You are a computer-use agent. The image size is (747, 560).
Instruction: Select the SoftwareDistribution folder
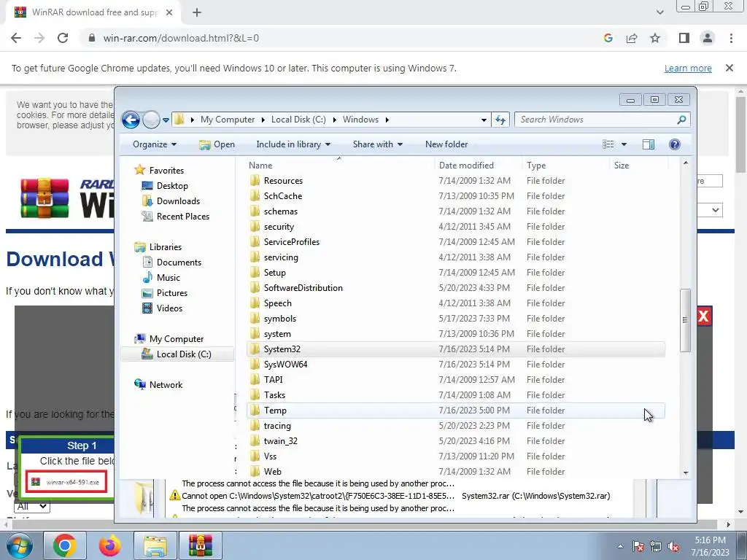[x=456, y=288]
